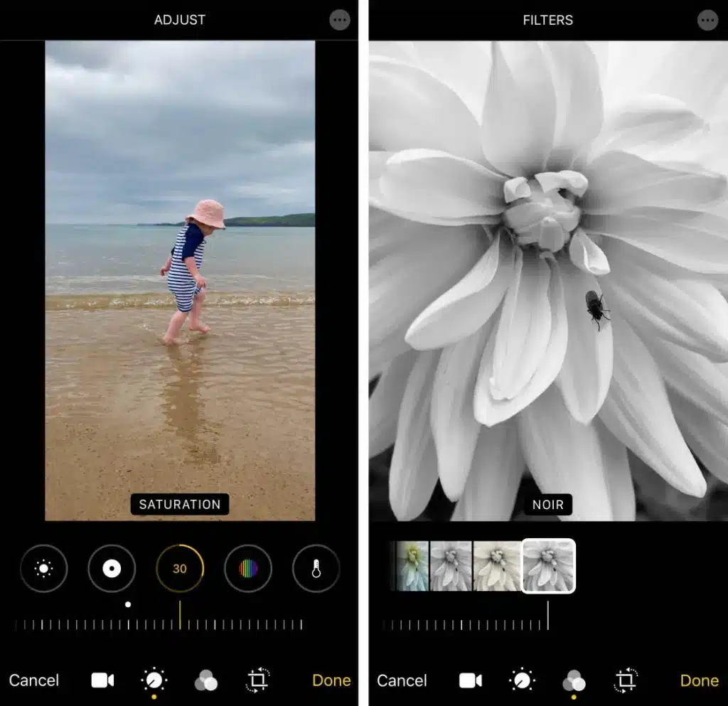Image resolution: width=728 pixels, height=706 pixels.
Task: Select the Warmth thermometer adjustment
Action: pos(315,569)
